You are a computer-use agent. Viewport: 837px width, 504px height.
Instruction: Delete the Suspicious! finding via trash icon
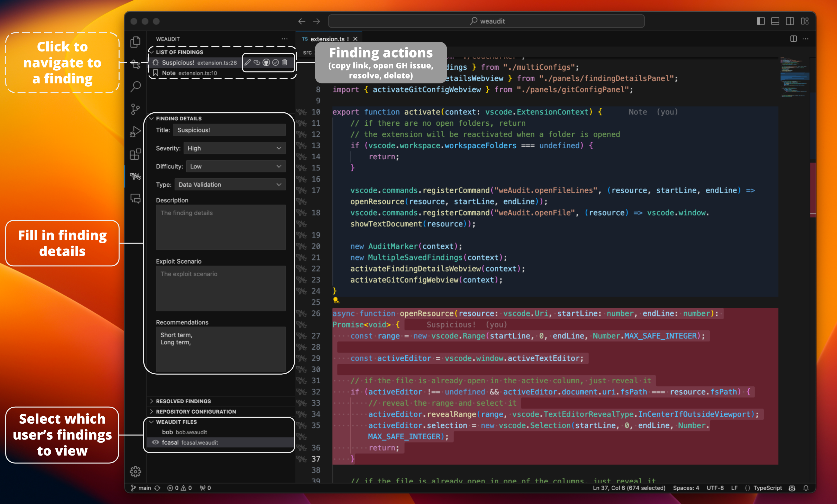pos(285,62)
